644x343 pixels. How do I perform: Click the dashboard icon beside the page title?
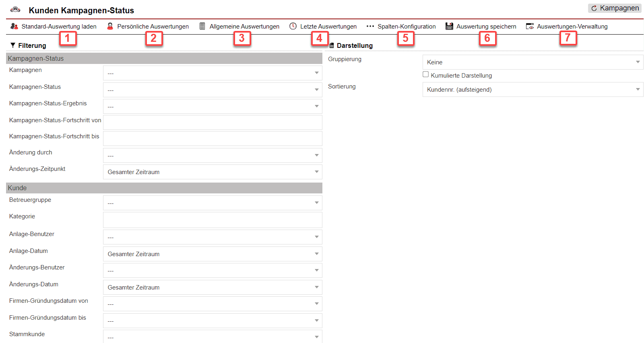[x=15, y=10]
